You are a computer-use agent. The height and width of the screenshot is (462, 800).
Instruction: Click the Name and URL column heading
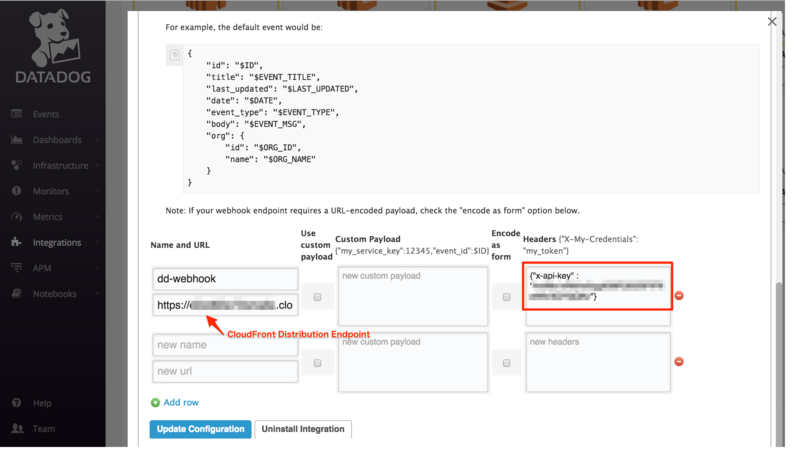coord(180,245)
